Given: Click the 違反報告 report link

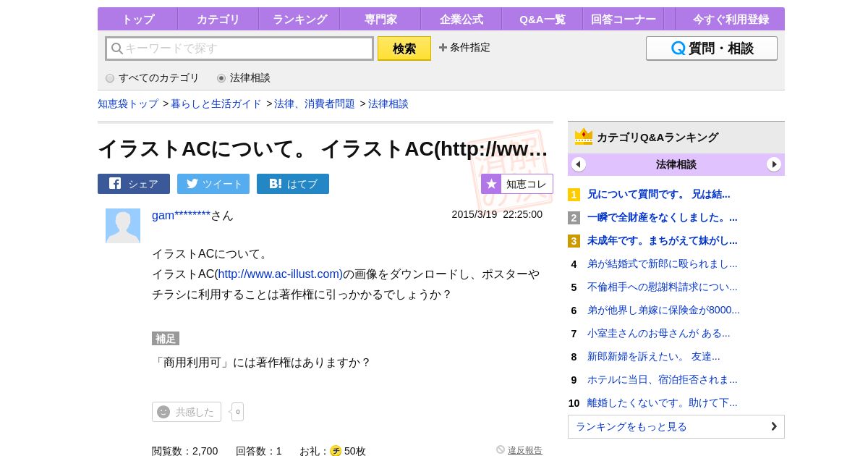Looking at the screenshot, I should tap(525, 450).
